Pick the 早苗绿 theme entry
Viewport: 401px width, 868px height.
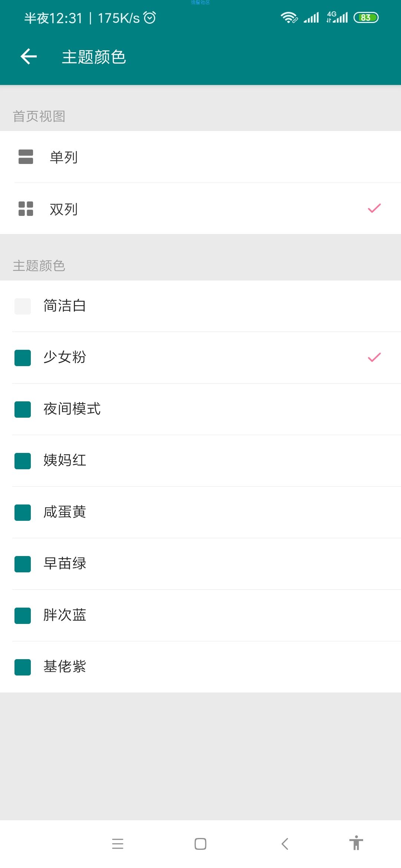200,564
